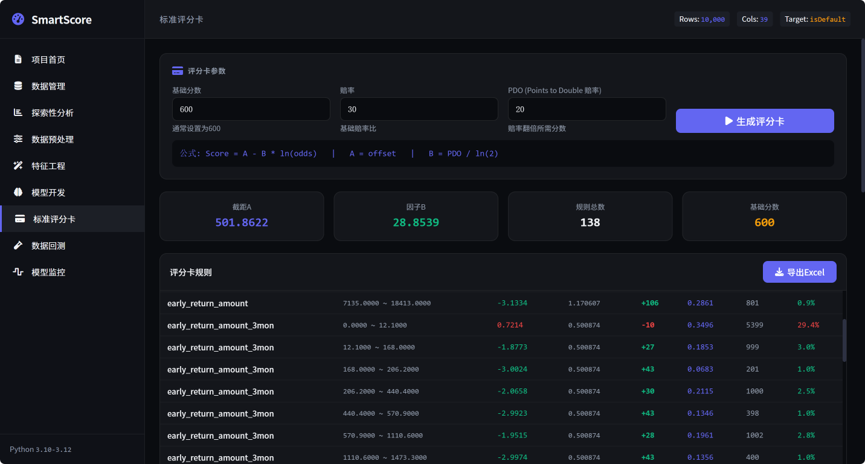Click the Target: isDefault badge

[x=815, y=19]
